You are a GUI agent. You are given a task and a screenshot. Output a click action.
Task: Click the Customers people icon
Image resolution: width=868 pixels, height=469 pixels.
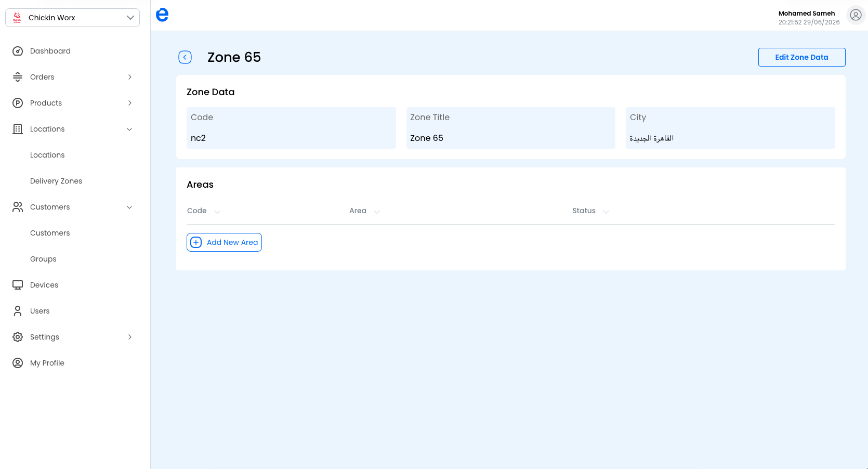point(18,207)
